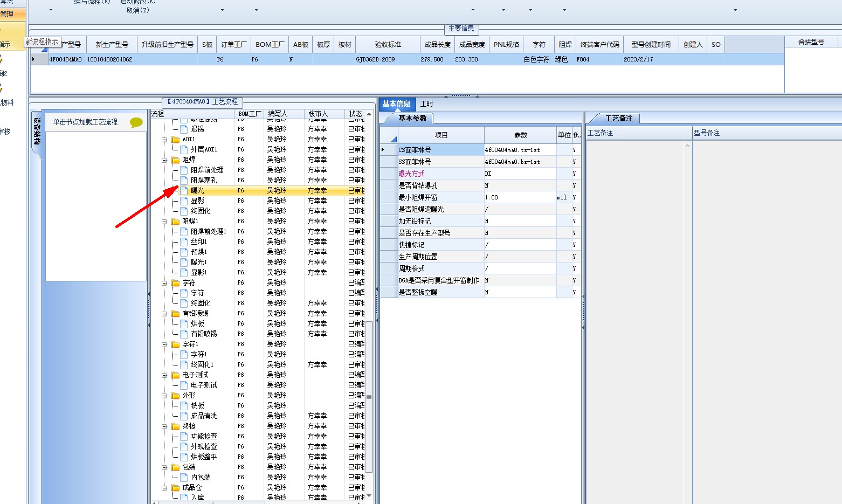Click the 终检 folder icon
842x504 pixels.
(175, 426)
